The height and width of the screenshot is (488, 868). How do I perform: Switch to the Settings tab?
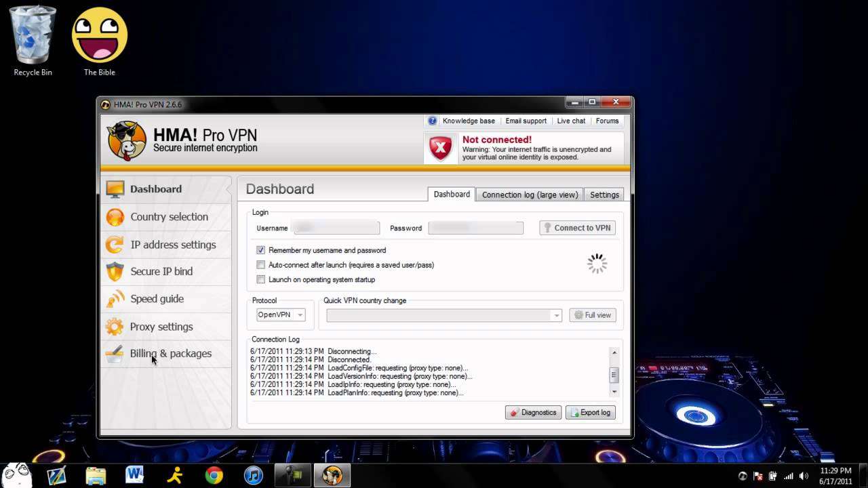tap(604, 195)
